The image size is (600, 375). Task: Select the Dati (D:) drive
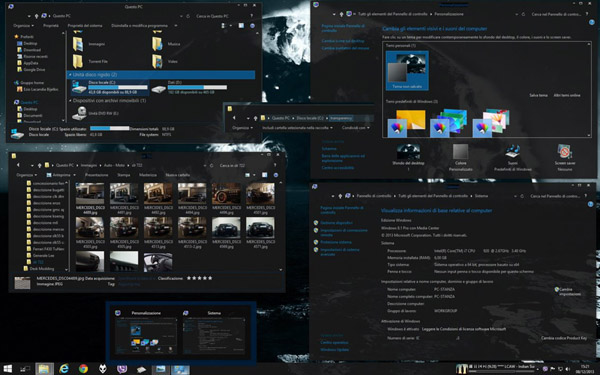(189, 87)
